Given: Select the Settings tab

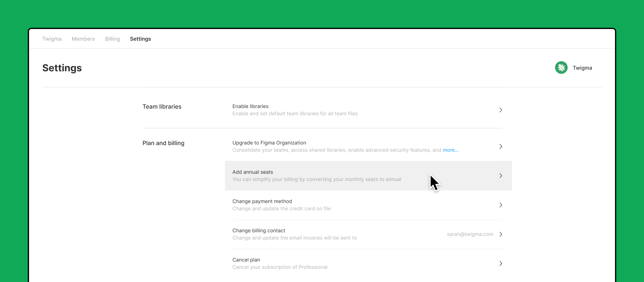Looking at the screenshot, I should (140, 39).
